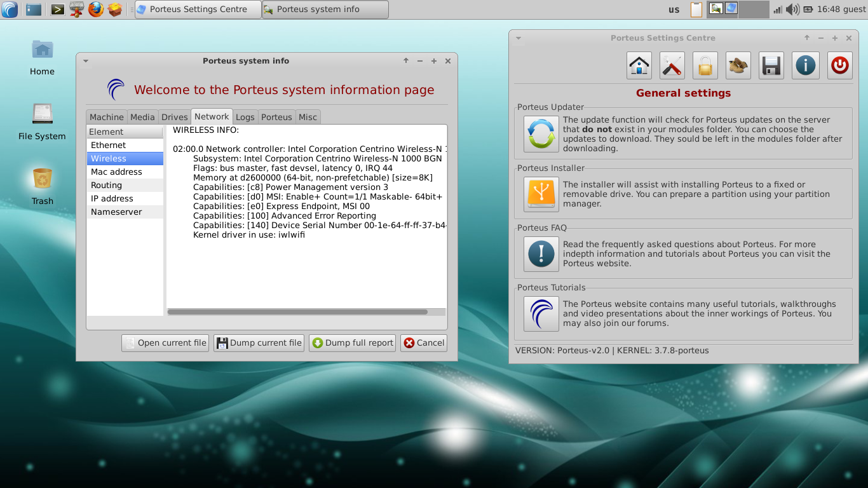
Task: Go to the home icon in Settings Centre
Action: (x=639, y=65)
